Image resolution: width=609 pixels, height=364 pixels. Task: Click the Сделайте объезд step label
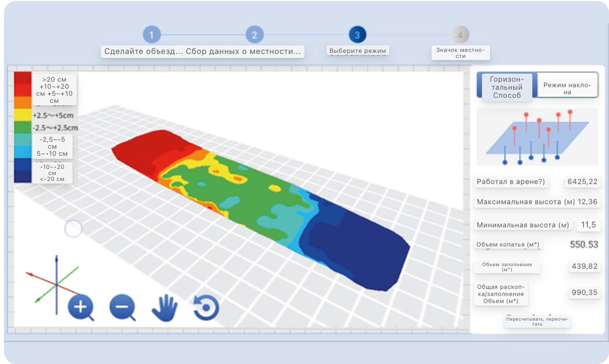coord(143,51)
